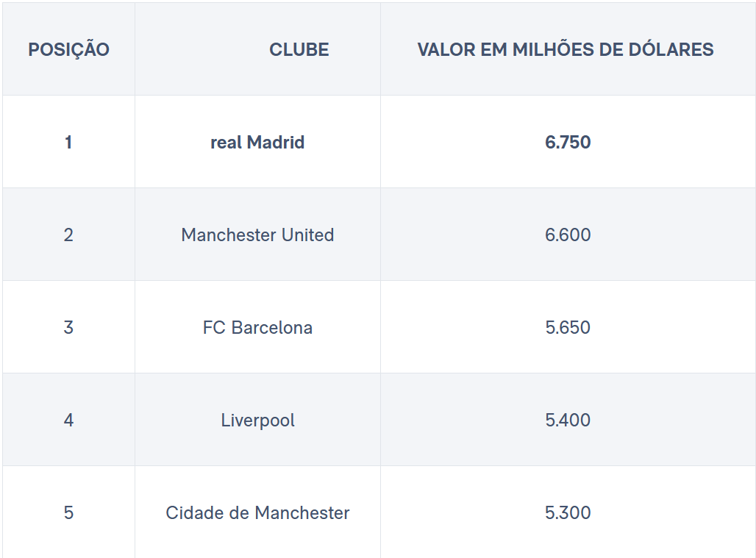
Task: Click position number 4 cell
Action: point(68,419)
